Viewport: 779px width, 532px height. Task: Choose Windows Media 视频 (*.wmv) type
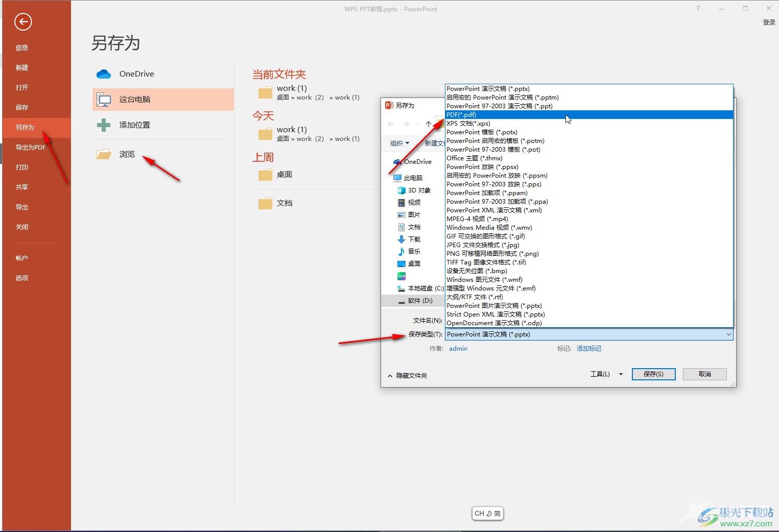589,228
